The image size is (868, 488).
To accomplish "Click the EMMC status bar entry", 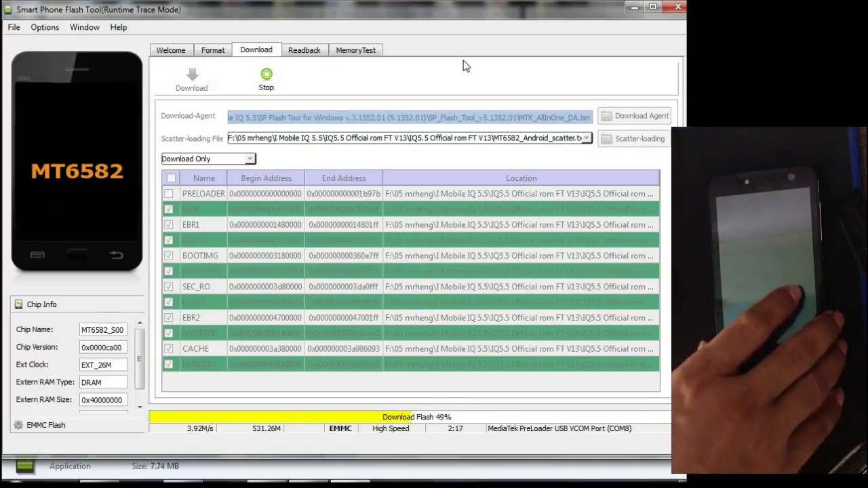I will click(340, 428).
